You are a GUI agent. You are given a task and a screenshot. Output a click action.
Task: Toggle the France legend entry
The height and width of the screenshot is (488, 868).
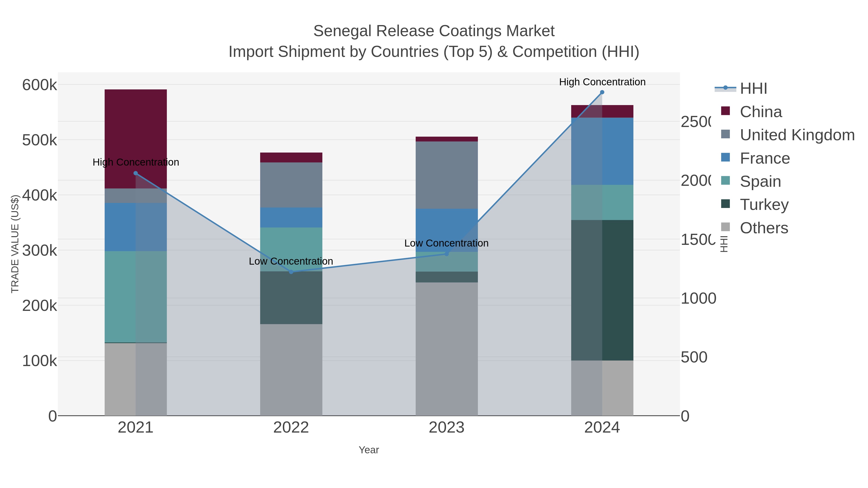(x=755, y=158)
